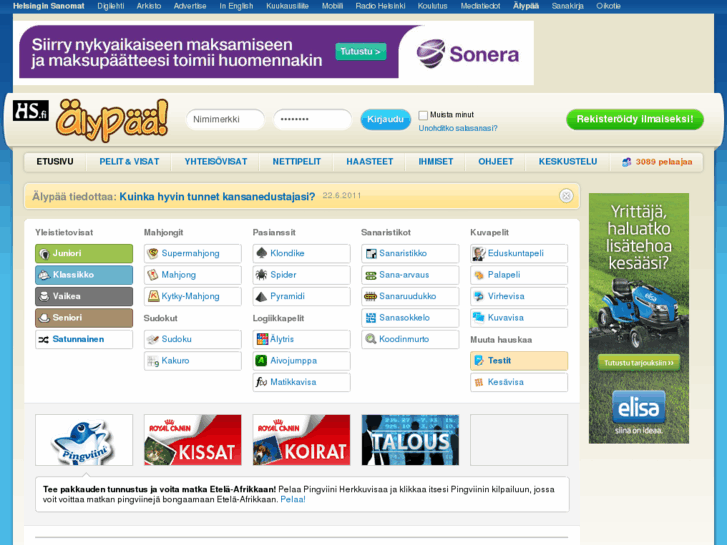
Task: Open In English in top bar
Action: coord(236,6)
